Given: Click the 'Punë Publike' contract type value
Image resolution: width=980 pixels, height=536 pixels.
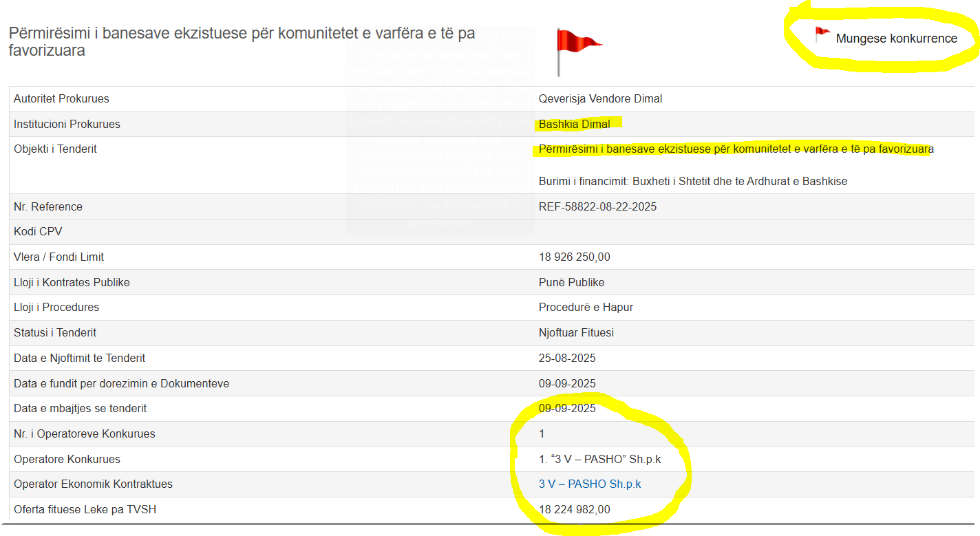Looking at the screenshot, I should pos(571,283).
